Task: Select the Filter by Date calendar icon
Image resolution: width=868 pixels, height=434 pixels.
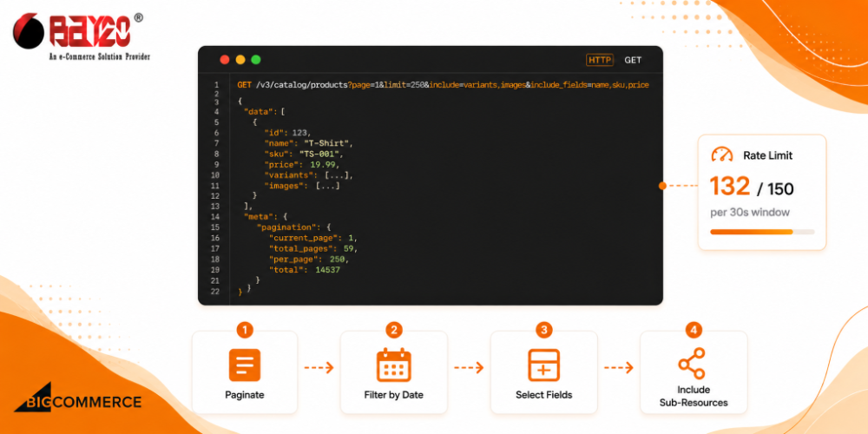Action: (393, 365)
